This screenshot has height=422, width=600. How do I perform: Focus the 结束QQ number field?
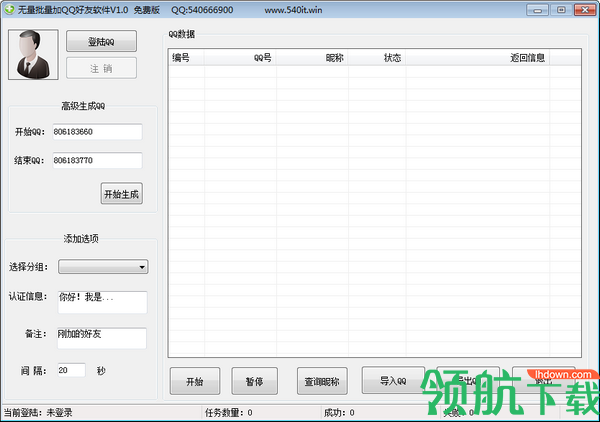pyautogui.click(x=97, y=160)
